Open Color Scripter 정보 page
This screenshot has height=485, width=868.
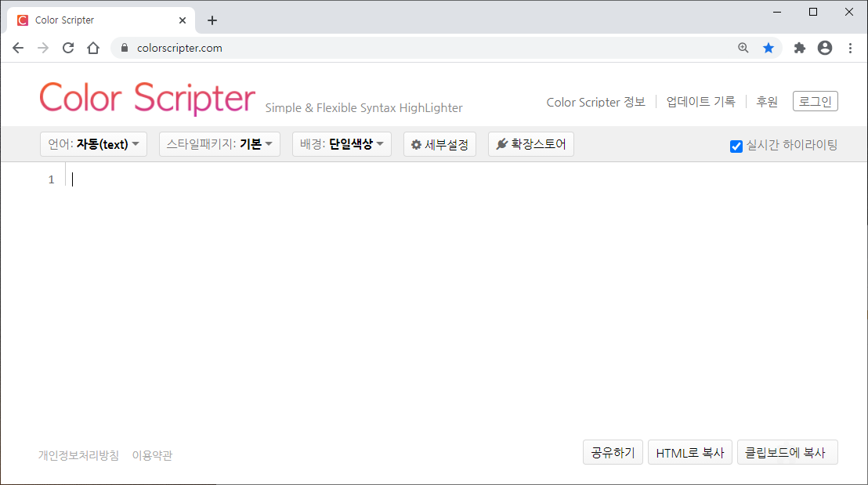[x=595, y=102]
